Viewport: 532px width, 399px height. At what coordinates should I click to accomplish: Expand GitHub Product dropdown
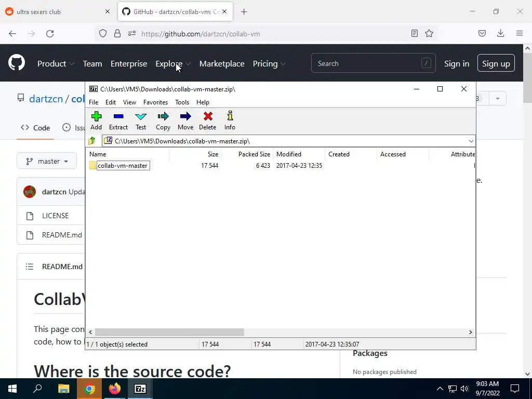tap(56, 63)
